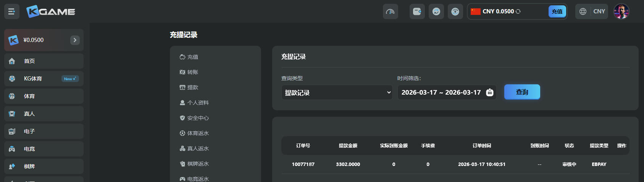This screenshot has height=182, width=644.
Task: Refresh the CNY 0.0500 balance
Action: click(518, 11)
